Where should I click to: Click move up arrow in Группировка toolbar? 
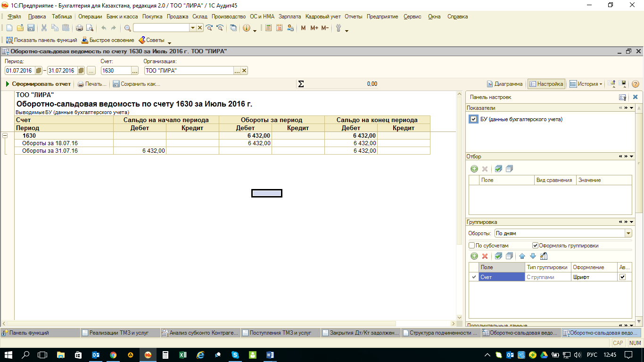[522, 256]
